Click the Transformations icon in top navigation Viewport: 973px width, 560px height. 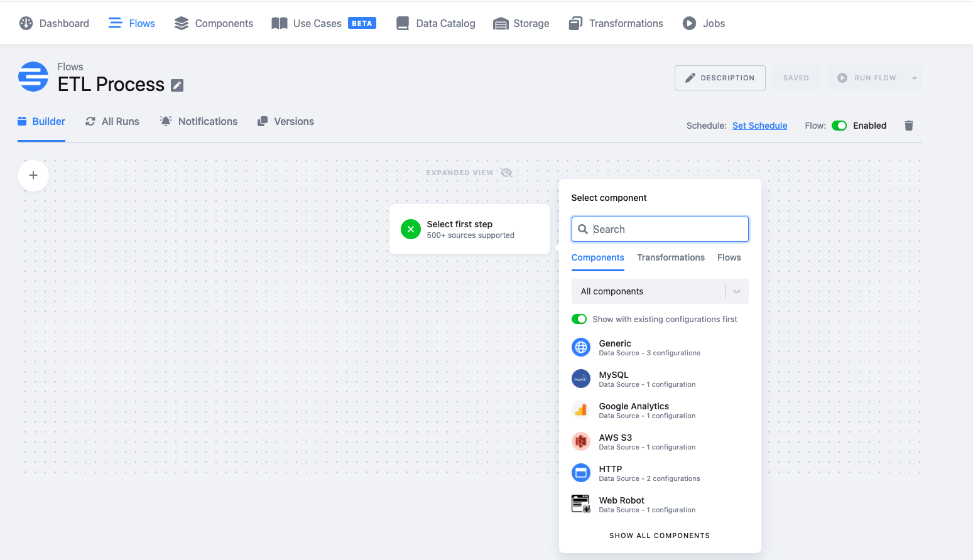575,23
